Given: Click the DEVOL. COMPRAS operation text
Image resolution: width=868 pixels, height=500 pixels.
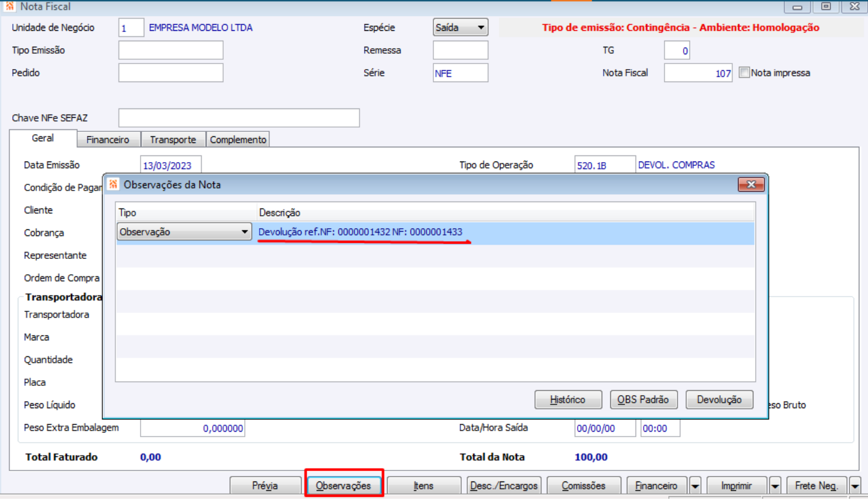Looking at the screenshot, I should [676, 165].
